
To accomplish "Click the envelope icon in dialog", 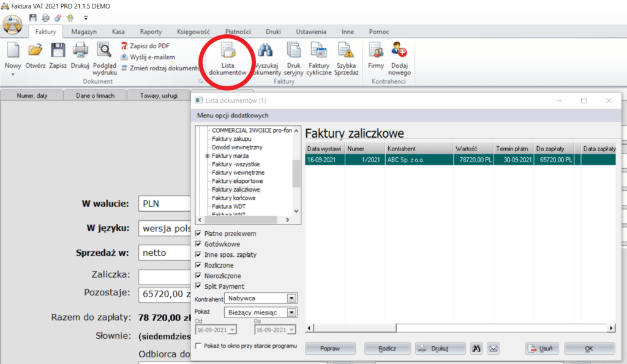I will coord(494,349).
